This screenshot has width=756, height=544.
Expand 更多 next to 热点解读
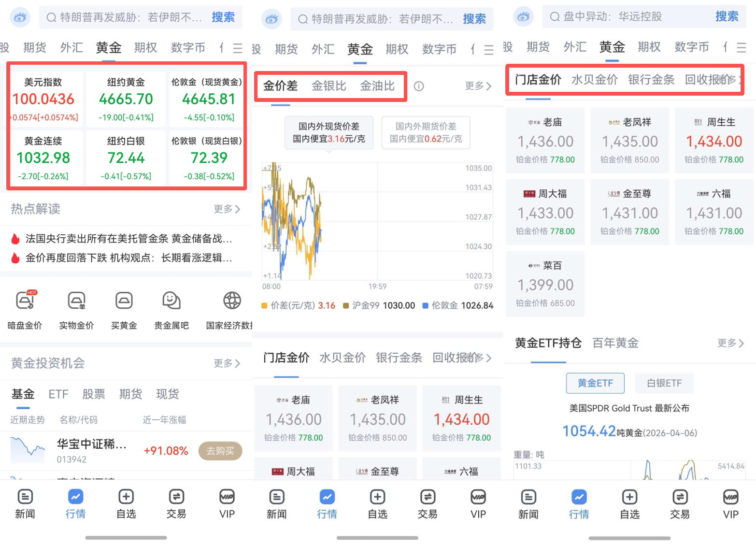(227, 209)
